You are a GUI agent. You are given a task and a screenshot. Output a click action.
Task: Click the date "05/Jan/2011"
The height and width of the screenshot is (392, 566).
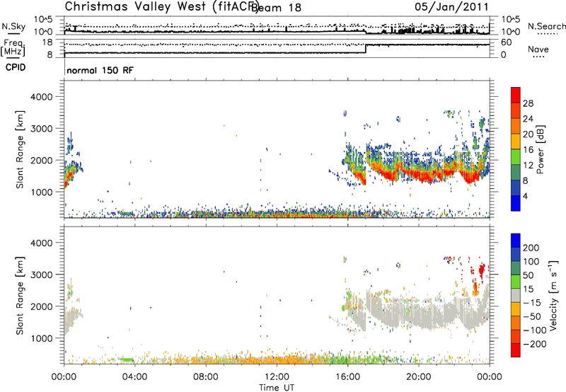click(x=451, y=7)
